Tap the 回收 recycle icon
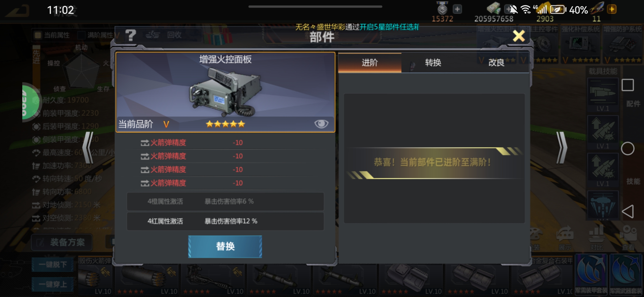 (x=152, y=35)
